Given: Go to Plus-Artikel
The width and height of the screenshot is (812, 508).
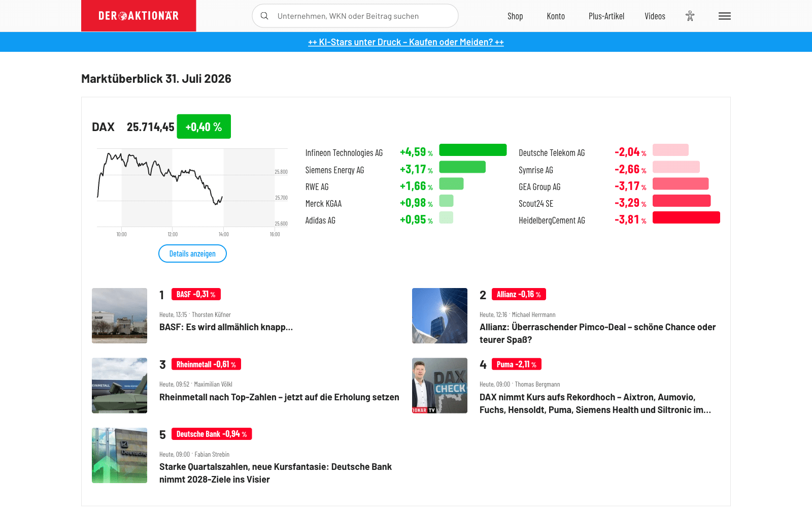Looking at the screenshot, I should 606,16.
